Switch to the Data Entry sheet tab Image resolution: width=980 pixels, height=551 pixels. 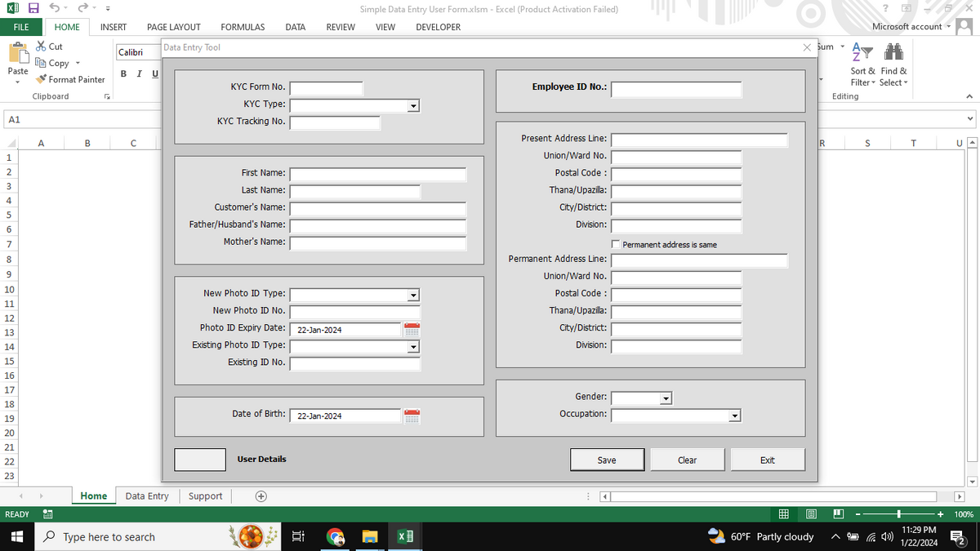(147, 496)
